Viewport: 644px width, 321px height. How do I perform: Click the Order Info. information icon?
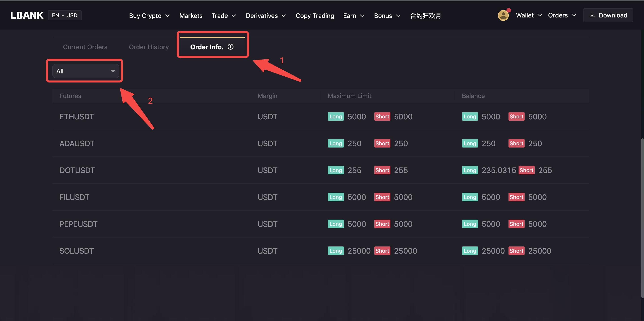[x=231, y=47]
